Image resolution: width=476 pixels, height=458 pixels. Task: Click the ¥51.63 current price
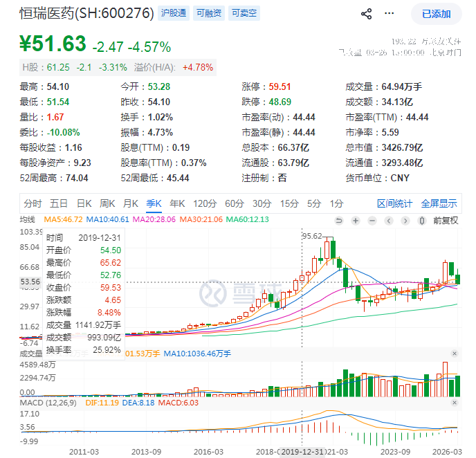coord(53,44)
